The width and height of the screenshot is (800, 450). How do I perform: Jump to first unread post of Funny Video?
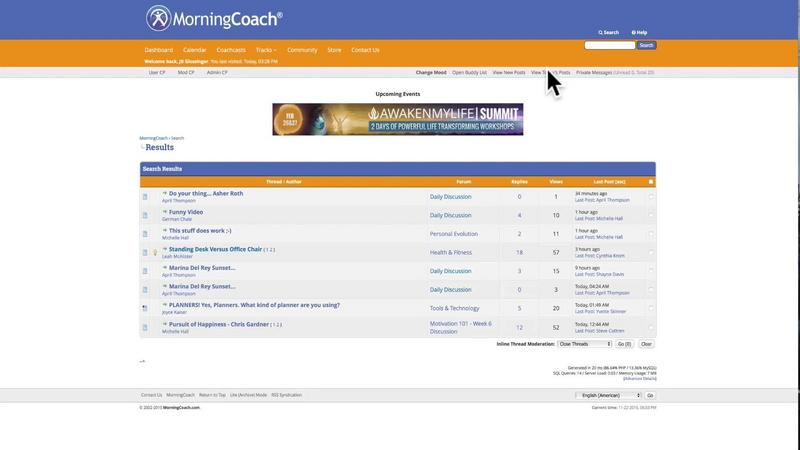(x=165, y=212)
